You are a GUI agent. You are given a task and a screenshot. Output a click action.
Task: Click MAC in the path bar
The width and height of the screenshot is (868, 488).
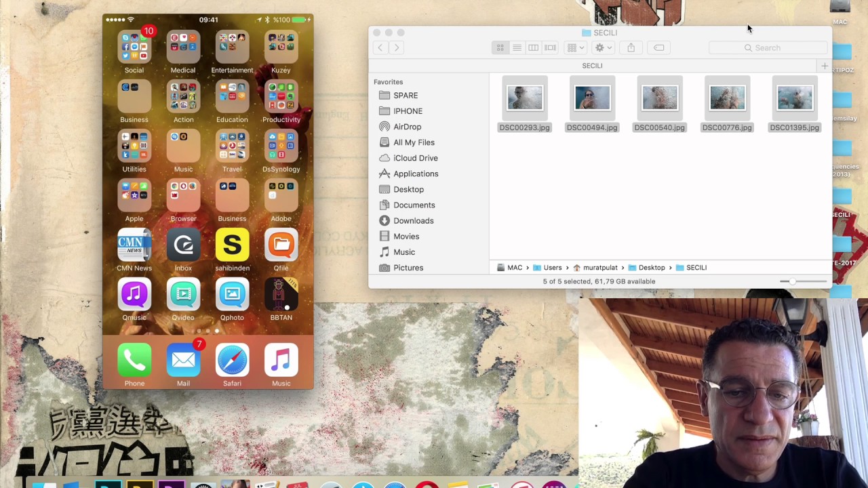click(x=510, y=268)
